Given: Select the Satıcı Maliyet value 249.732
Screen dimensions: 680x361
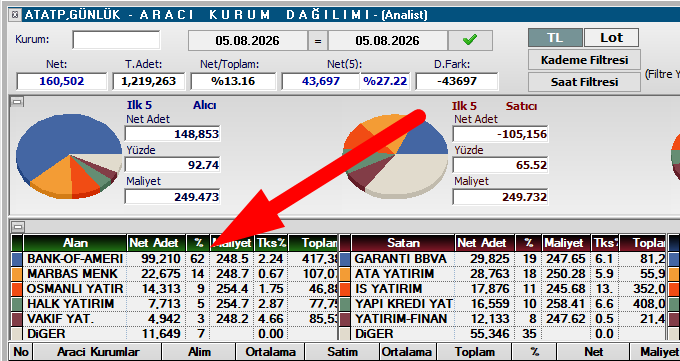Looking at the screenshot, I should pos(500,197).
